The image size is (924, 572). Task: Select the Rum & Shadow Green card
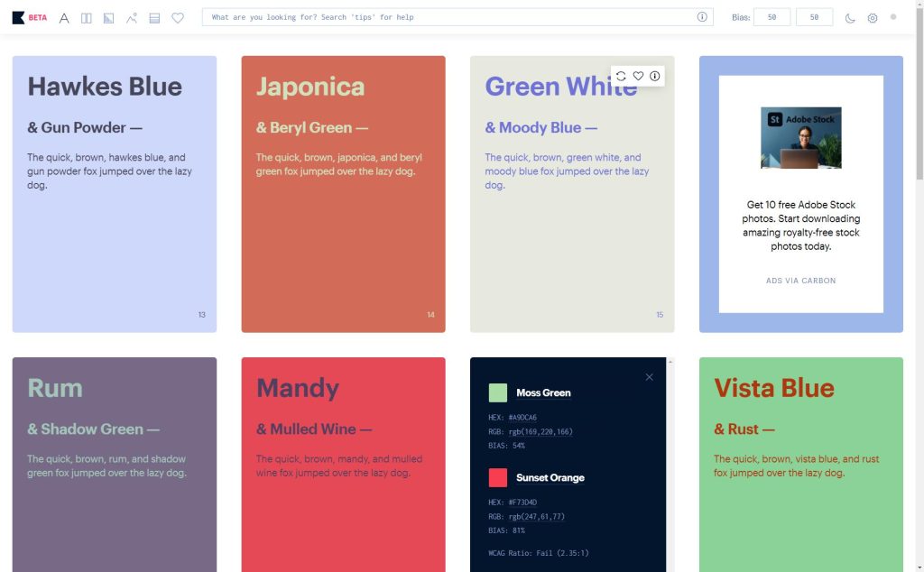tap(115, 465)
